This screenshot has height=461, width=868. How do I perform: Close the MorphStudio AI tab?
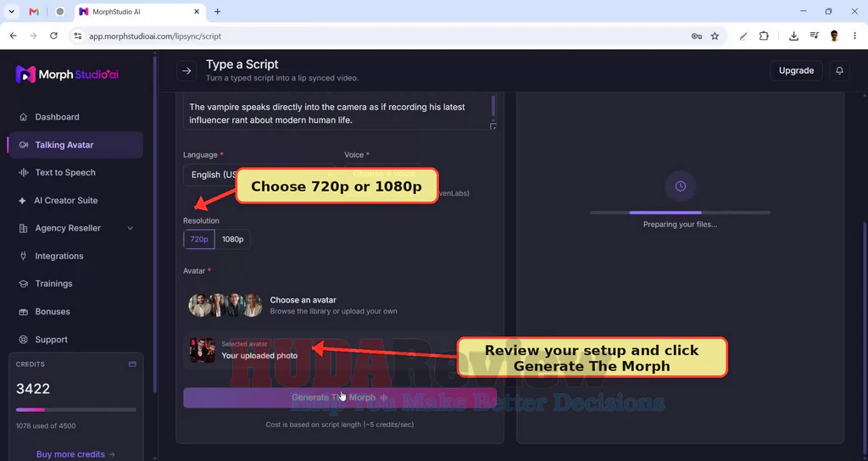click(197, 12)
